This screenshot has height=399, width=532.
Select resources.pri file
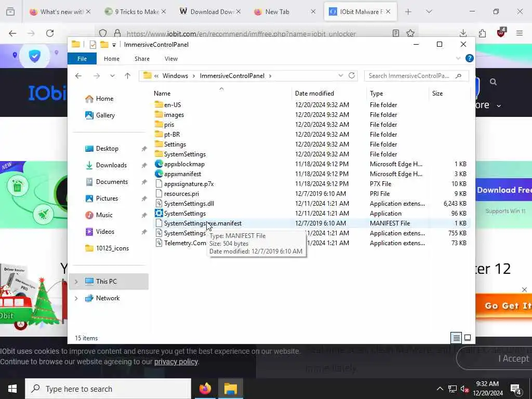tap(181, 193)
